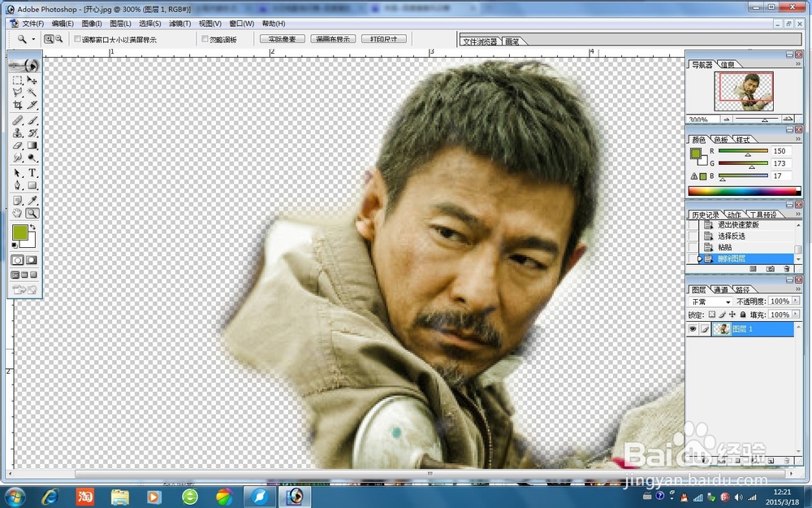The height and width of the screenshot is (508, 812).
Task: Select the Zoom tool in toolbox
Action: [x=32, y=213]
